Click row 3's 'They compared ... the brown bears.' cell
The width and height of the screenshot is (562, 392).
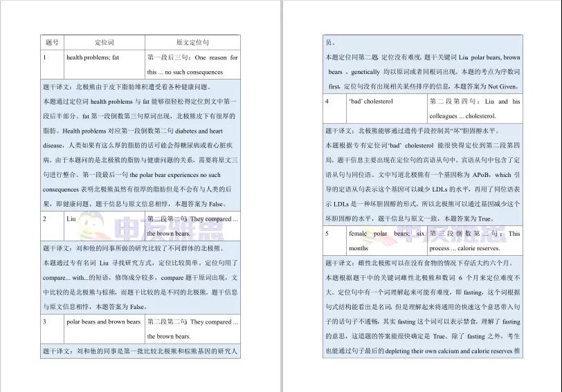pos(192,329)
